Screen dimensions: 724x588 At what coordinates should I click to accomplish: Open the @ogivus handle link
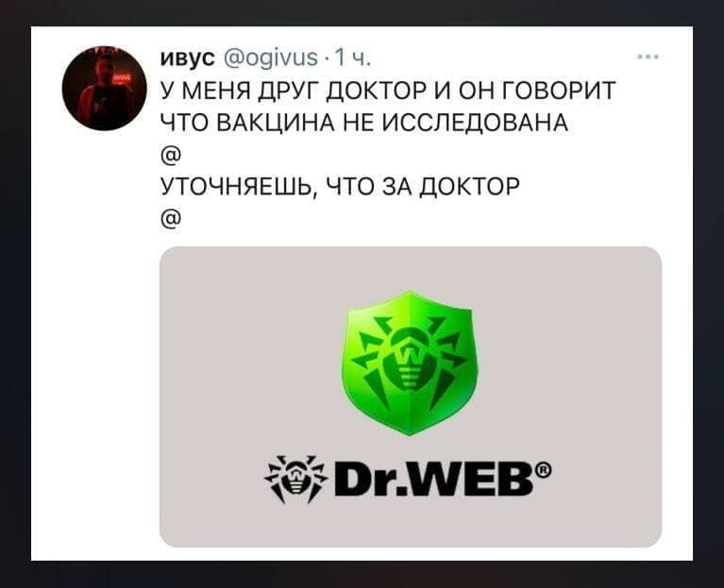point(271,59)
